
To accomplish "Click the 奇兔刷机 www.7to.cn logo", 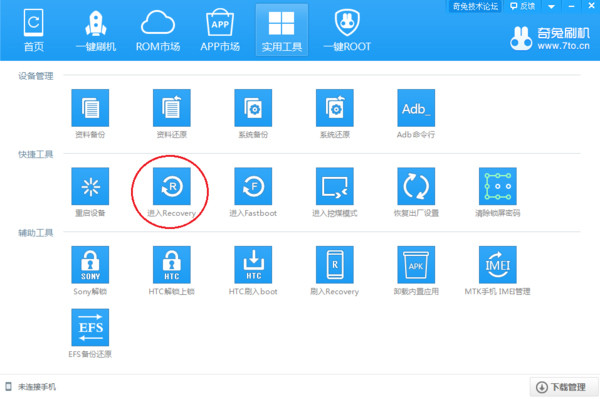I will [550, 38].
